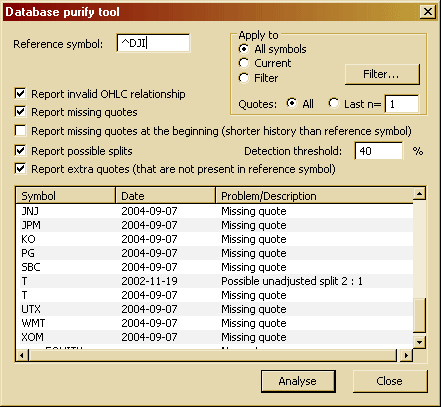Click the Problem/Description column header

(x=314, y=195)
